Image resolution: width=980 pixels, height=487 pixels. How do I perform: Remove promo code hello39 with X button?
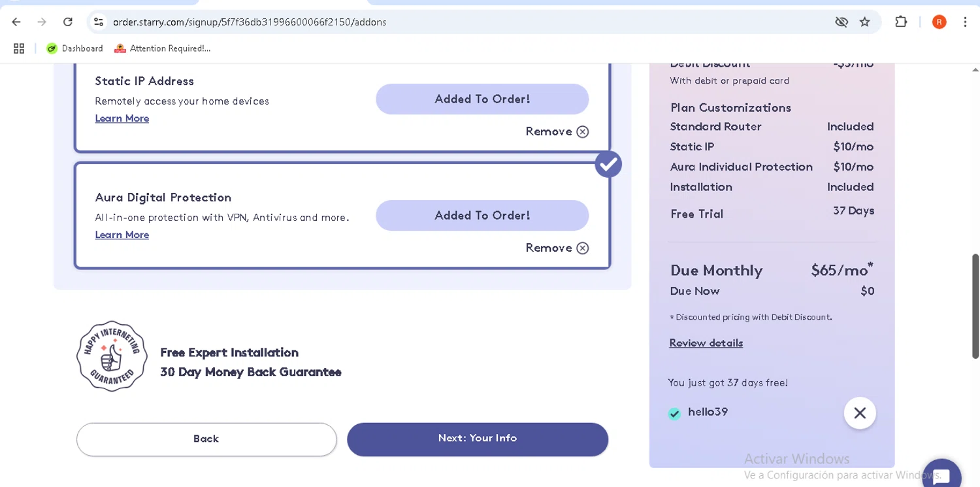(860, 413)
